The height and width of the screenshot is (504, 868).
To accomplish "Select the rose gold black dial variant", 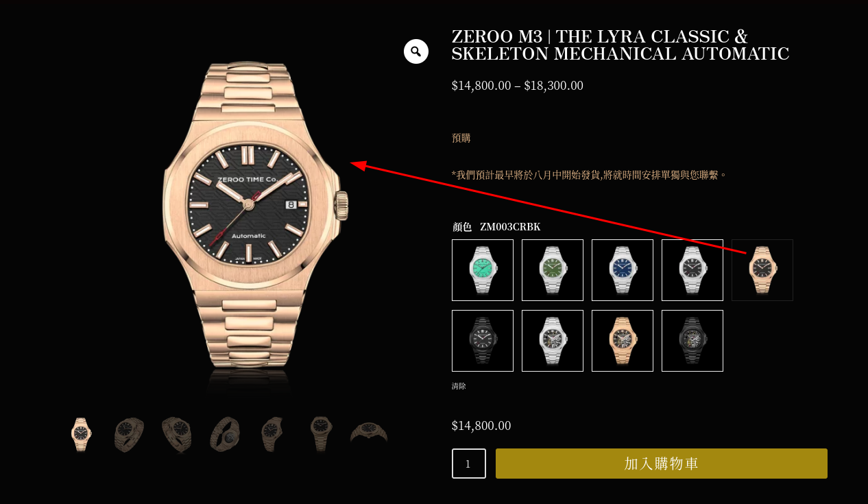I will 762,270.
